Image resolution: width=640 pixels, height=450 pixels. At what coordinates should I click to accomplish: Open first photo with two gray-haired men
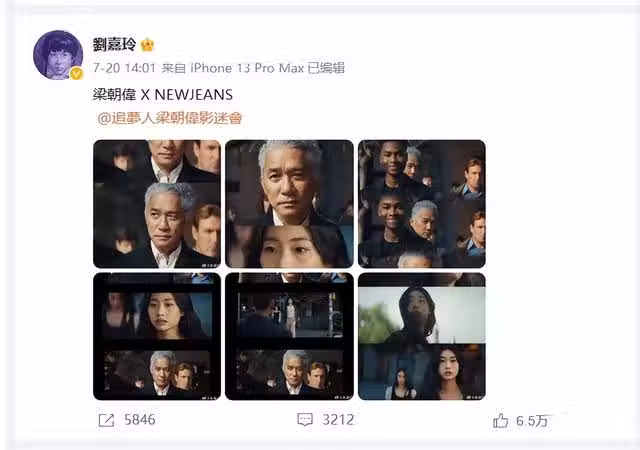pyautogui.click(x=157, y=204)
